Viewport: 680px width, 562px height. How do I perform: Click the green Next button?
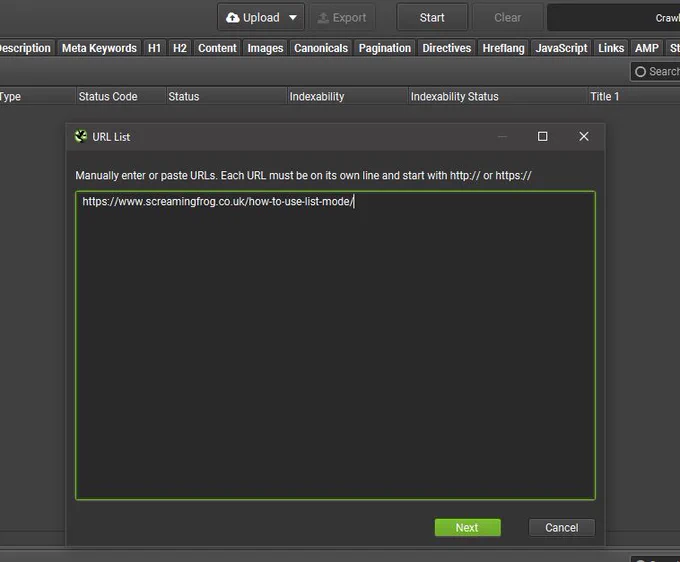tap(468, 527)
